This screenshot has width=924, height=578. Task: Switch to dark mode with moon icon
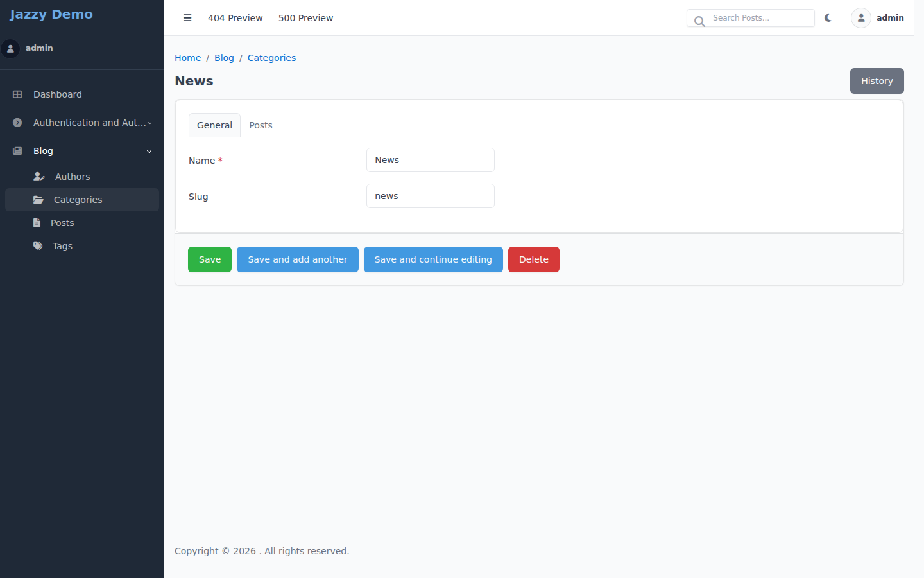(x=828, y=18)
